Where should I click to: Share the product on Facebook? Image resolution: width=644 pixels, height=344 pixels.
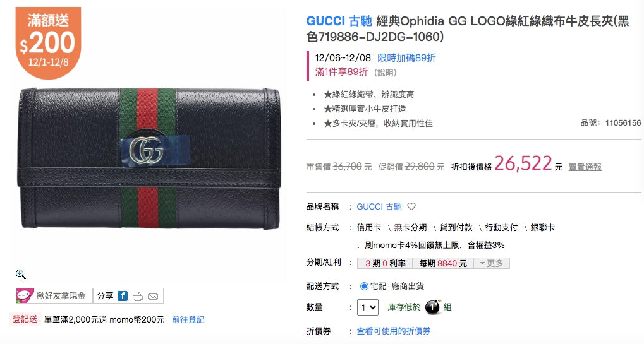click(x=123, y=296)
